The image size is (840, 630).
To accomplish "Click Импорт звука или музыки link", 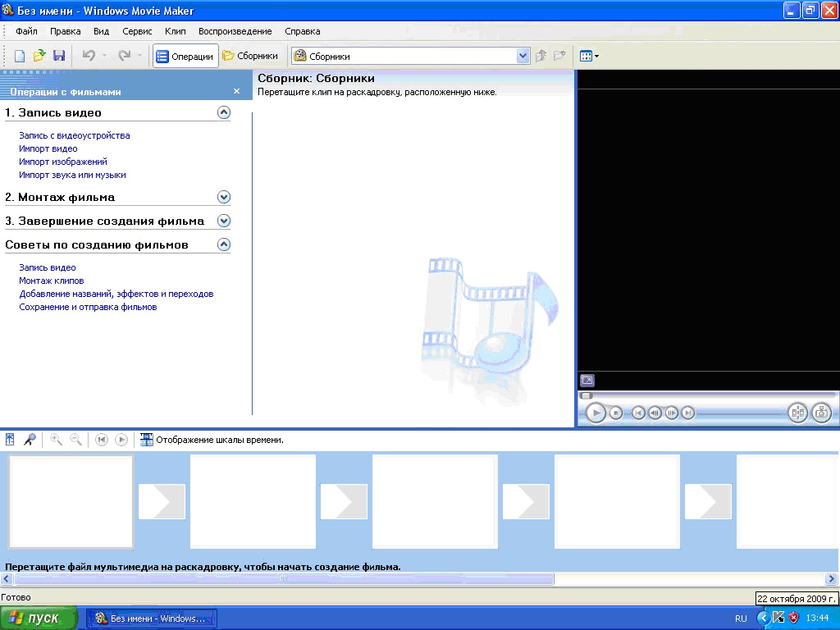I will pyautogui.click(x=72, y=176).
